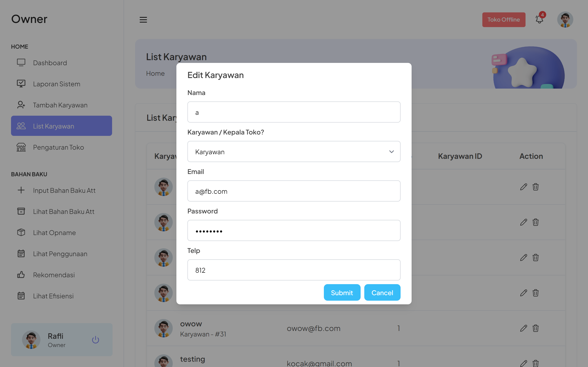Open Lihat Opname via the box icon
The height and width of the screenshot is (367, 588).
coord(21,232)
